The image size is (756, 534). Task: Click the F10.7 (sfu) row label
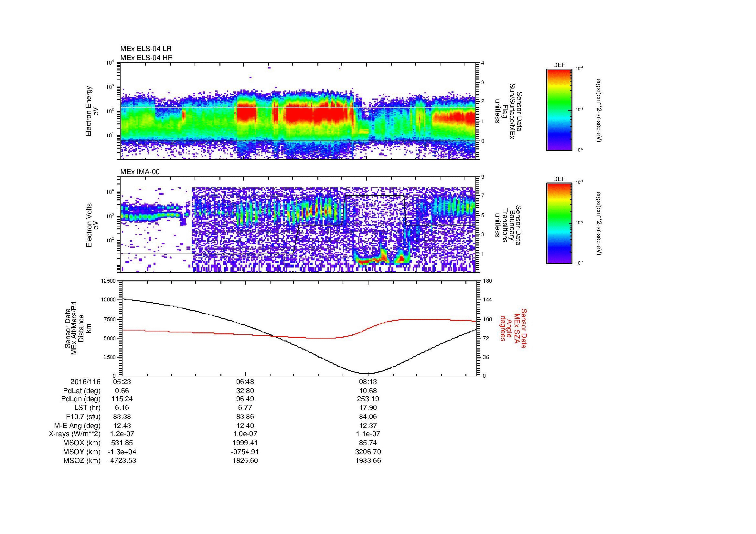tap(83, 416)
